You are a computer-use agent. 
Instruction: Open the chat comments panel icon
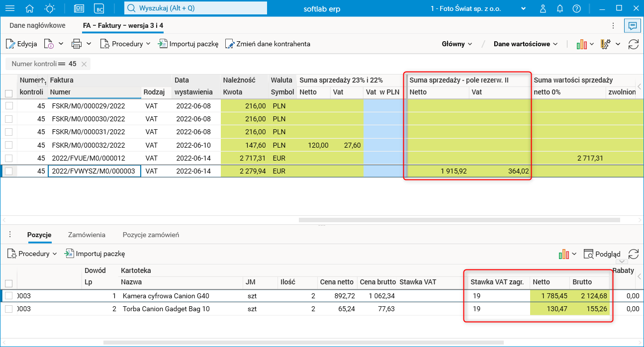633,26
